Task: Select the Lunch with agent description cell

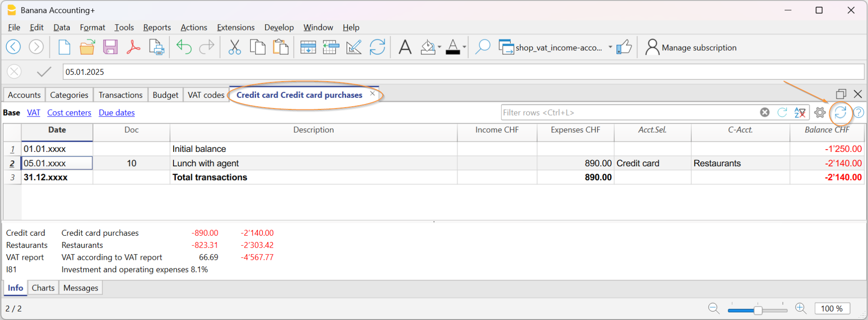Action: (313, 163)
